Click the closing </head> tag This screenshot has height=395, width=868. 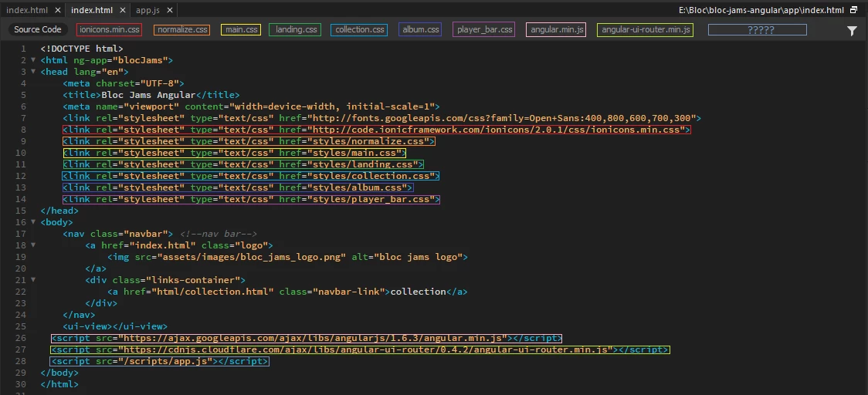click(x=59, y=211)
